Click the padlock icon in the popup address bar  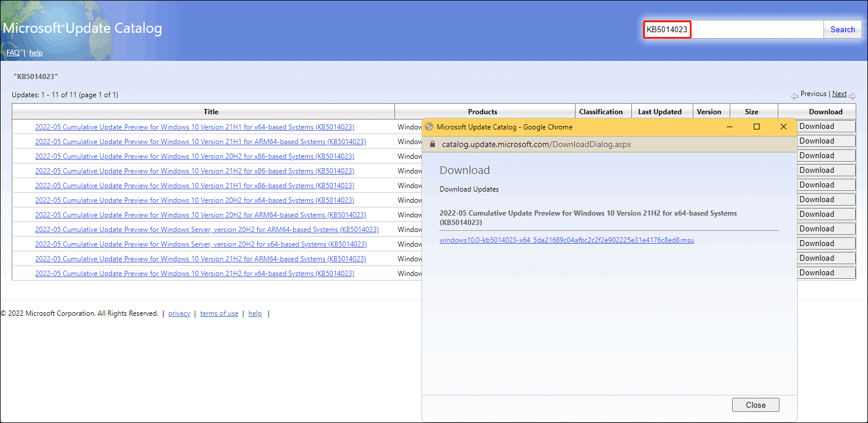pyautogui.click(x=433, y=144)
